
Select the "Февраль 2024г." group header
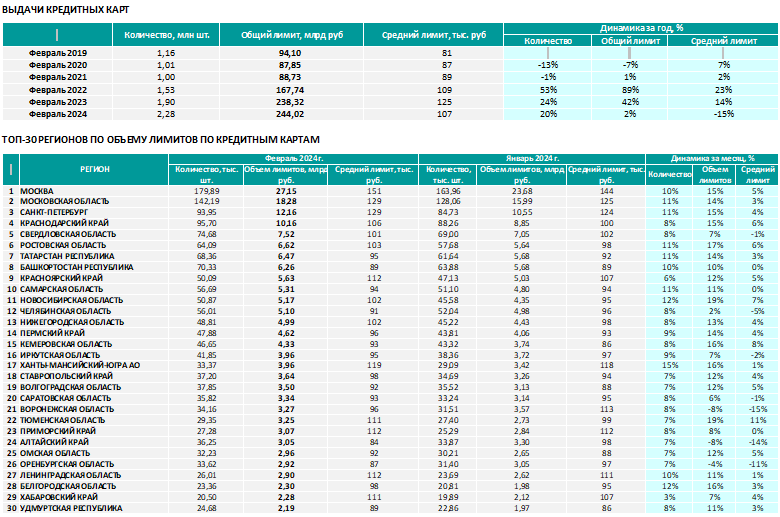tap(293, 158)
